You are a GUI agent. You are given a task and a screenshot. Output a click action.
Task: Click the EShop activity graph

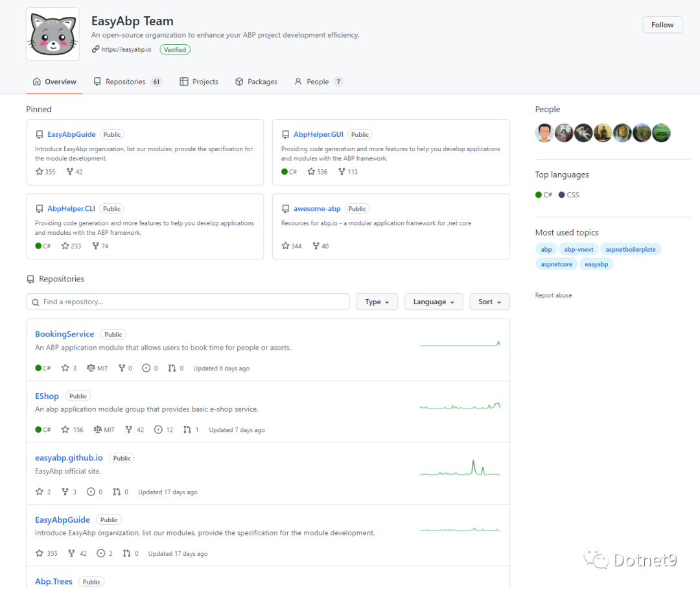coord(460,406)
